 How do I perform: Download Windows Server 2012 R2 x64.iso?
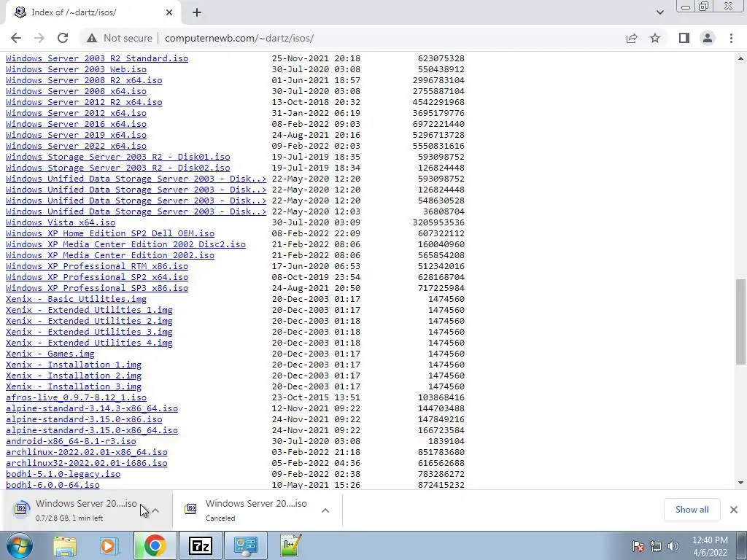pyautogui.click(x=84, y=102)
